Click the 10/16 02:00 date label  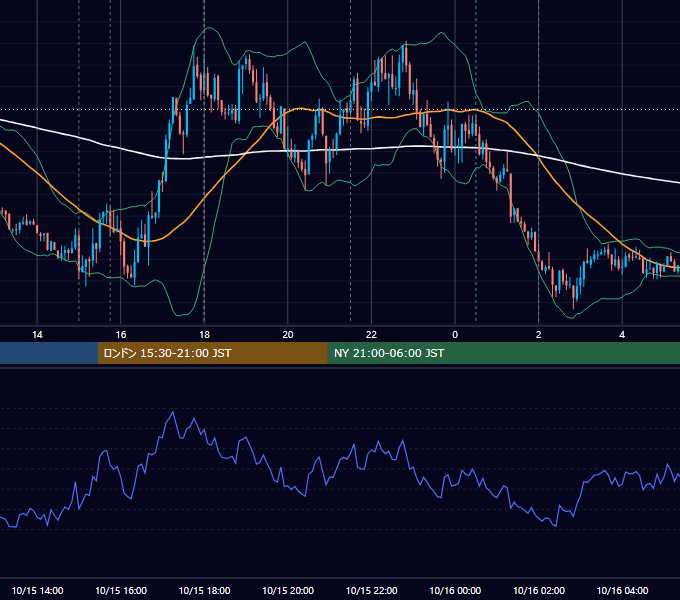(x=539, y=590)
